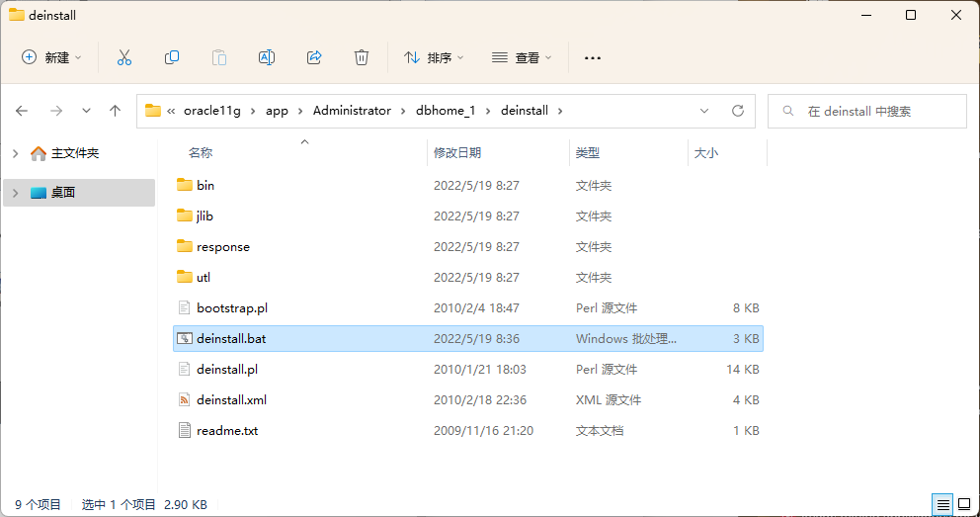
Task: Click the deinstall.xml file name
Action: pyautogui.click(x=231, y=399)
